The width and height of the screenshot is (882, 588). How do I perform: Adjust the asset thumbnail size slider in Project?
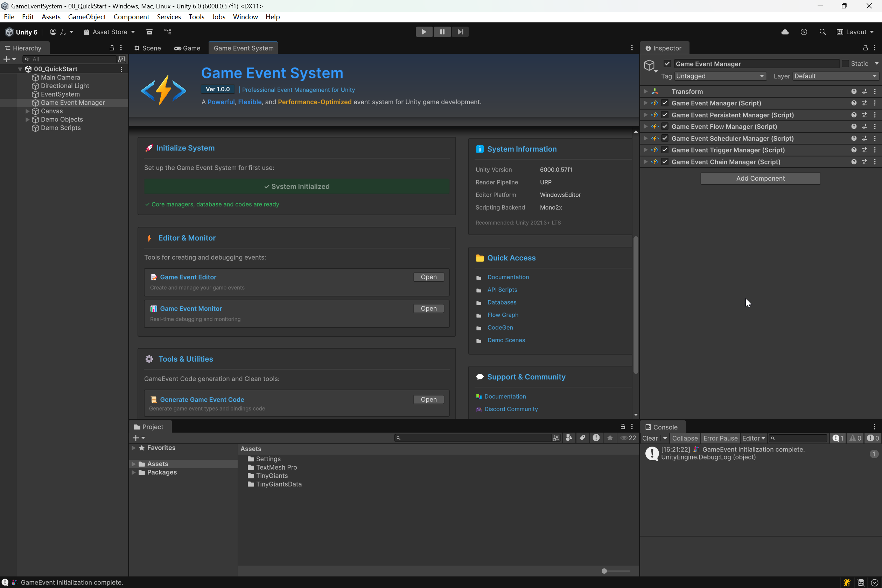click(x=604, y=571)
